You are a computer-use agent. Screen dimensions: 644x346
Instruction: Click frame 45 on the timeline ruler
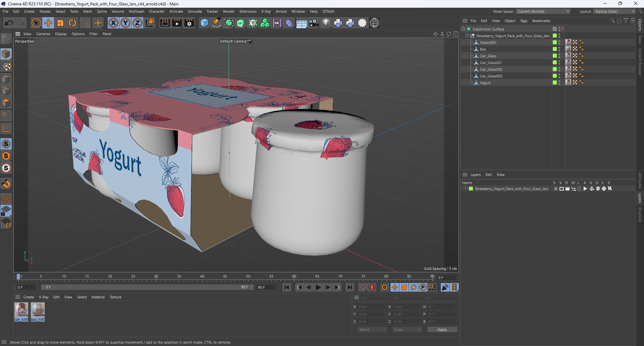click(225, 277)
